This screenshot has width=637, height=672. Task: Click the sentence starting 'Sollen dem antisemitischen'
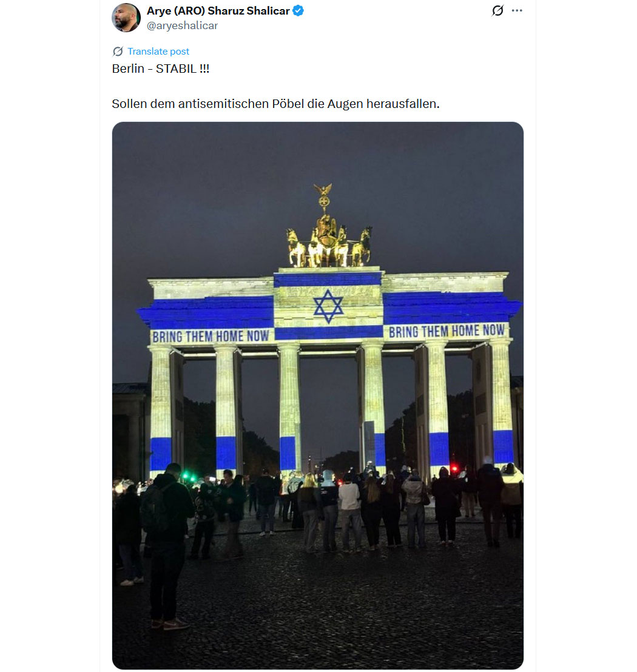pos(275,104)
